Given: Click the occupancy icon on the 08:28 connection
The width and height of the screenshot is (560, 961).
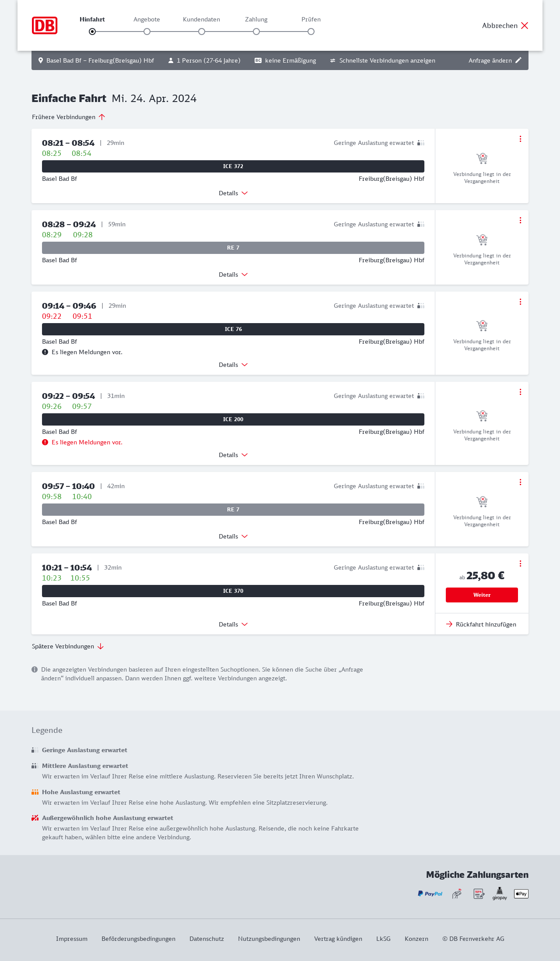Looking at the screenshot, I should [421, 224].
